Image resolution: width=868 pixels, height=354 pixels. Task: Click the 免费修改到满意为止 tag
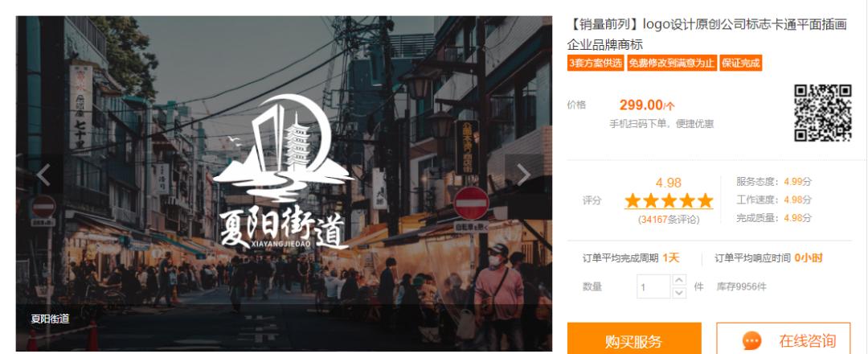[x=671, y=63]
